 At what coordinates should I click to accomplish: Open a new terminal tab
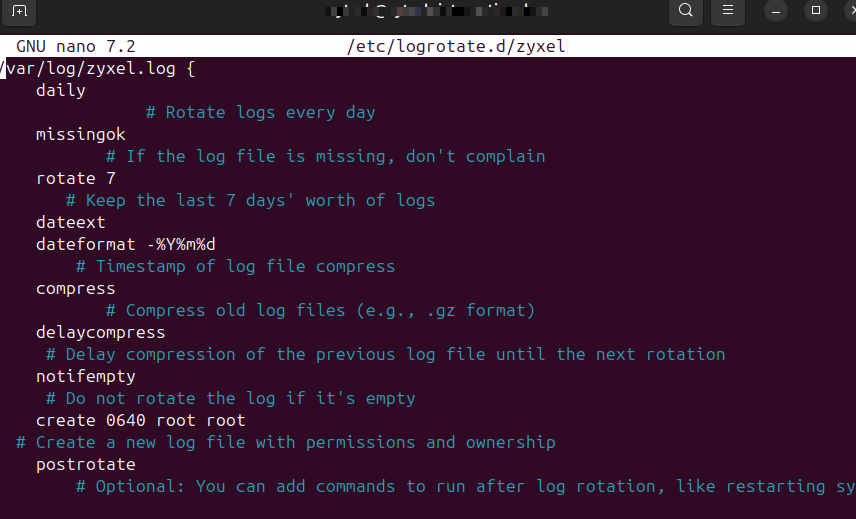19,11
